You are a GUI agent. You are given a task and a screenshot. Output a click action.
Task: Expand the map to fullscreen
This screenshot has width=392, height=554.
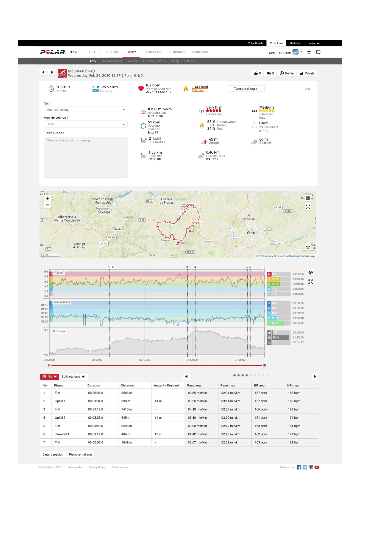[308, 207]
